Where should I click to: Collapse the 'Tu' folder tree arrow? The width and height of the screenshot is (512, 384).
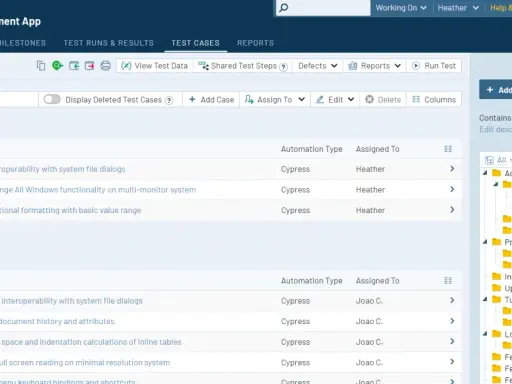tap(485, 299)
